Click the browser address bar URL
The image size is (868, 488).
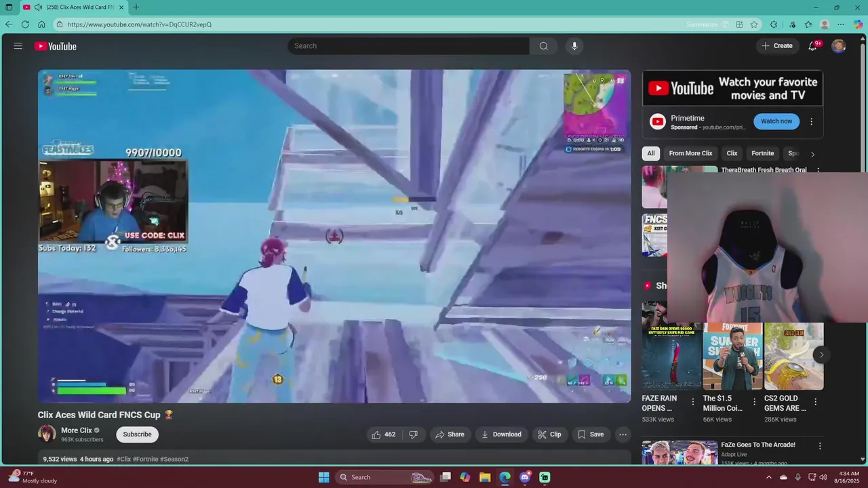click(140, 24)
